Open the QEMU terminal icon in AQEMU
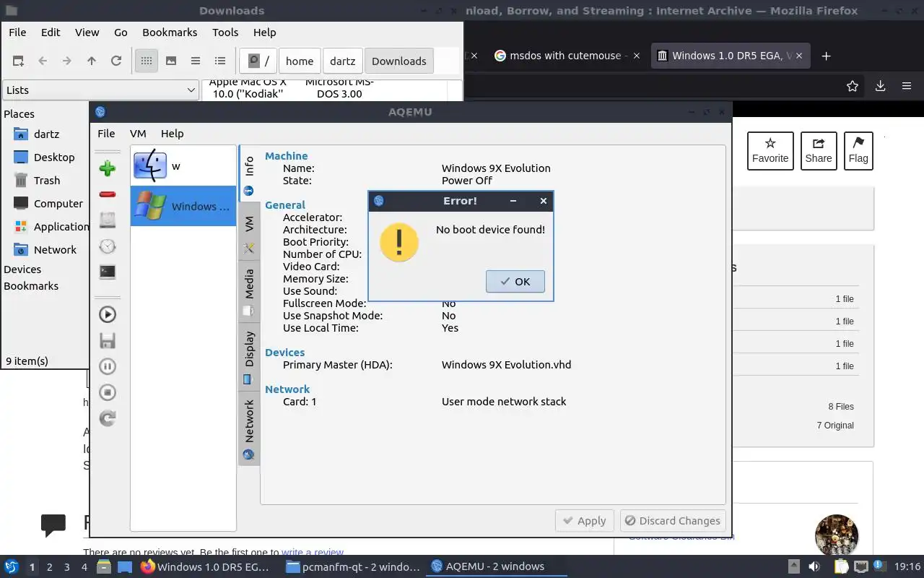Image resolution: width=924 pixels, height=578 pixels. (x=108, y=272)
